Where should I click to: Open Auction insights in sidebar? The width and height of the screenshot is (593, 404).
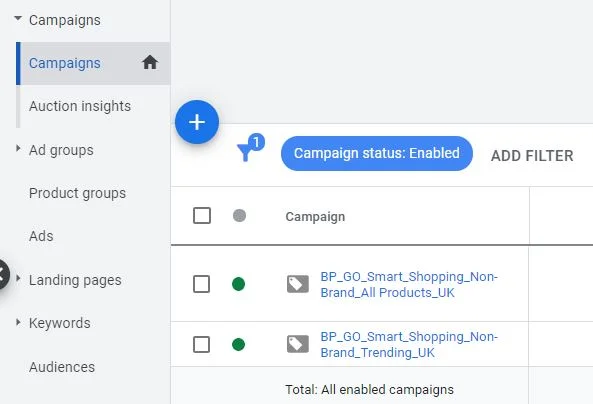pos(80,106)
